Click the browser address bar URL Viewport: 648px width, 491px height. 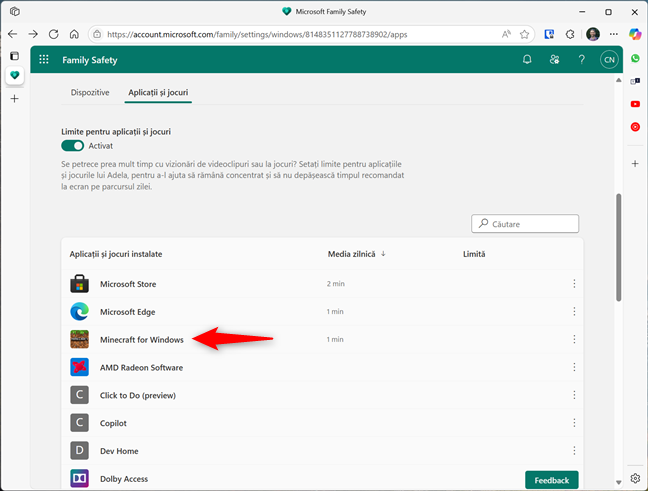[x=257, y=34]
